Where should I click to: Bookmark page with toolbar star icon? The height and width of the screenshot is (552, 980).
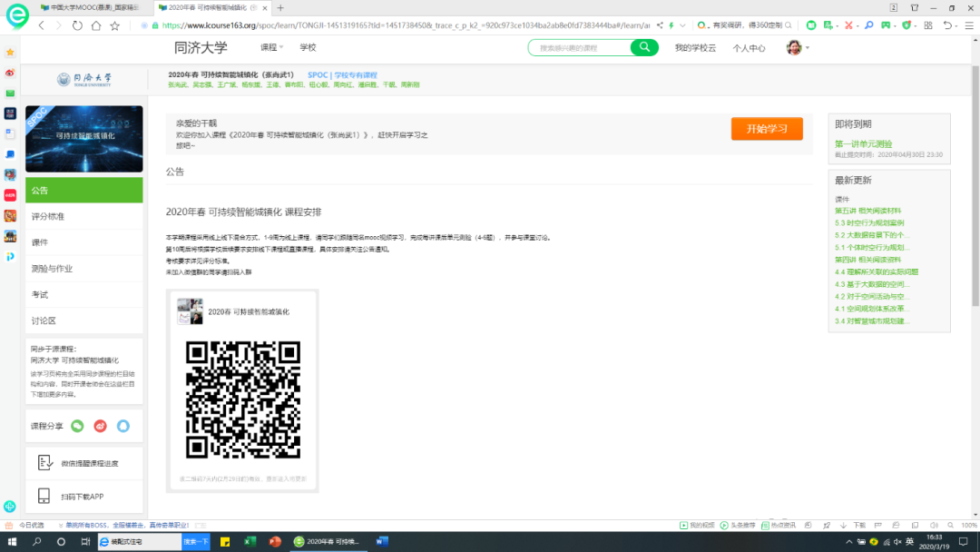click(115, 25)
